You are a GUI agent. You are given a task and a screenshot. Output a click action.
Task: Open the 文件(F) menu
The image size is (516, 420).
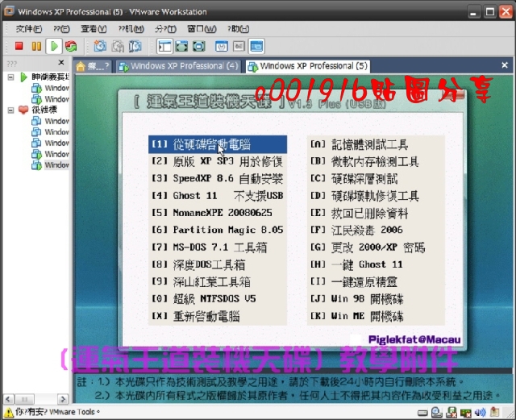pyautogui.click(x=31, y=28)
